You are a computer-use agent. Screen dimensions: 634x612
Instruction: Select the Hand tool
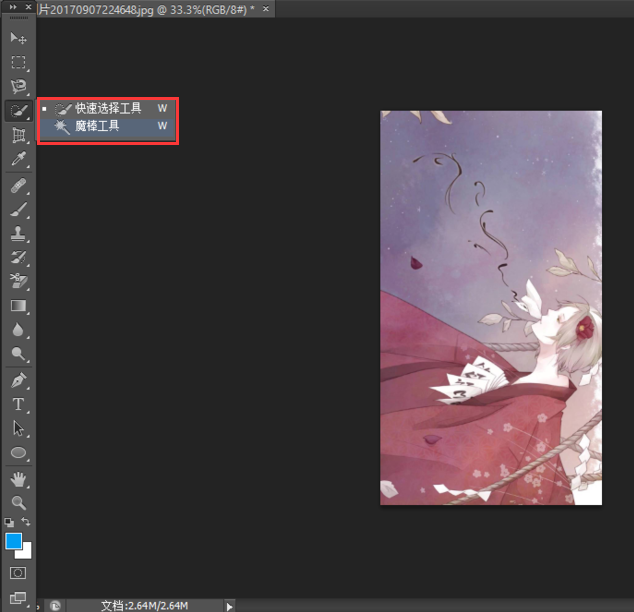pos(18,479)
